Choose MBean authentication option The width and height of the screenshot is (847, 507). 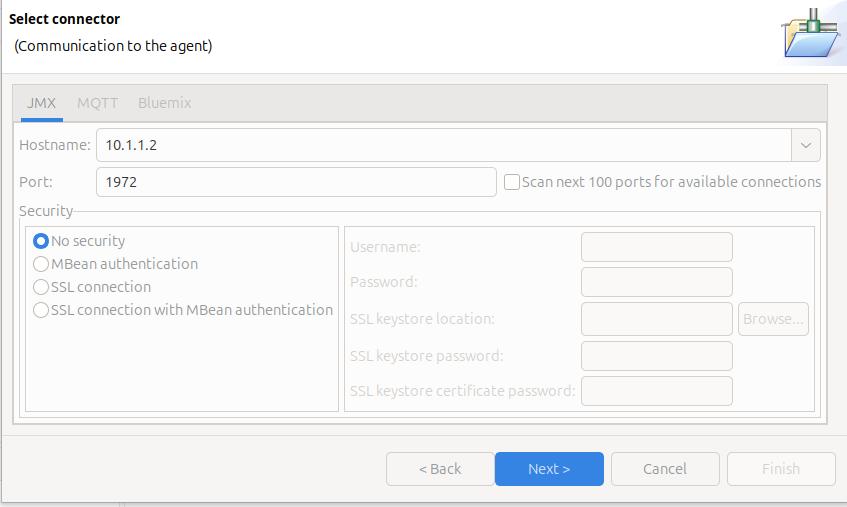pyautogui.click(x=41, y=264)
